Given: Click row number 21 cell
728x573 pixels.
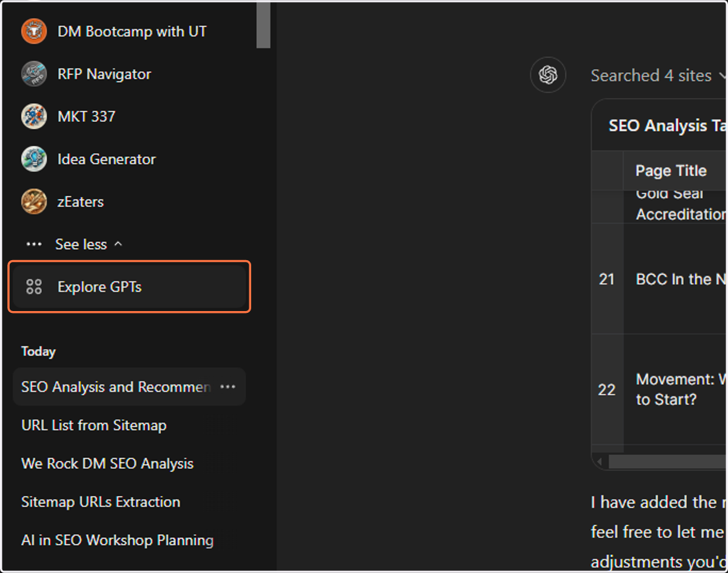Looking at the screenshot, I should pos(607,279).
